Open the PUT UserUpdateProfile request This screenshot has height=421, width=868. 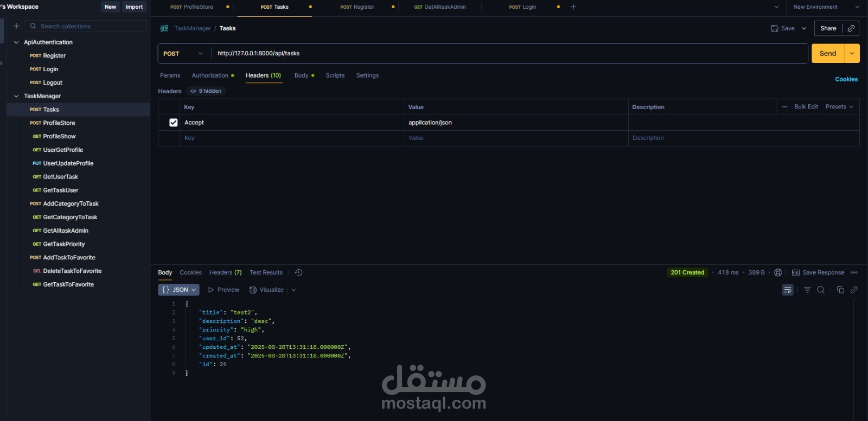tap(63, 163)
